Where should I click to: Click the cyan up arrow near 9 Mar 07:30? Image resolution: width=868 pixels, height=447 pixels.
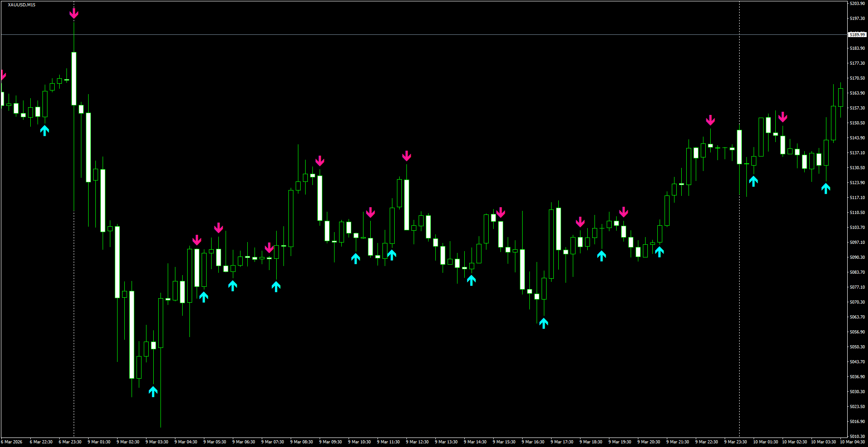click(275, 285)
